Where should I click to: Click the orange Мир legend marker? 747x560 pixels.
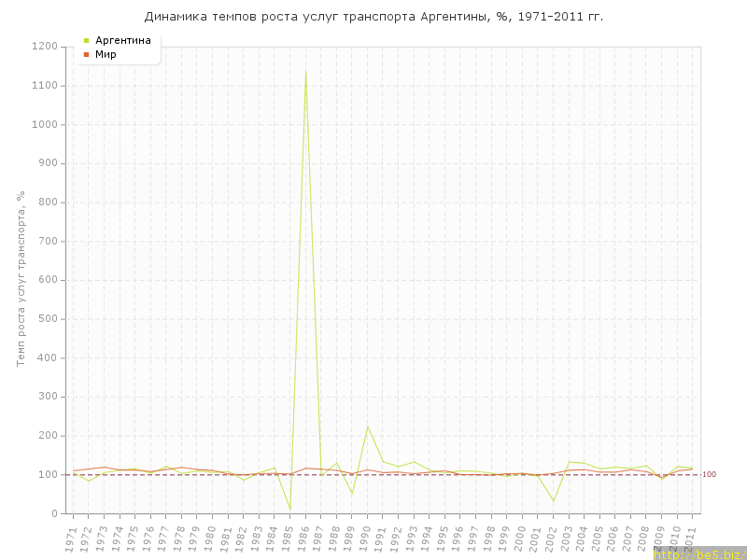point(87,55)
